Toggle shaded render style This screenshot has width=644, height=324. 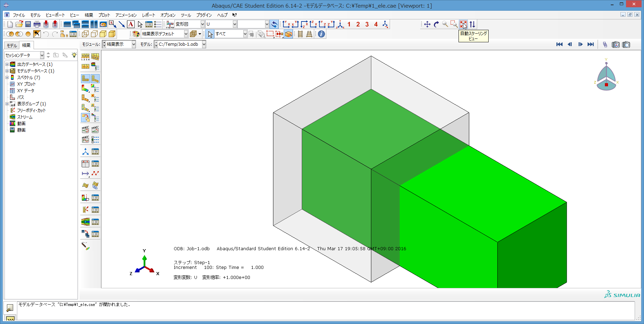(112, 34)
